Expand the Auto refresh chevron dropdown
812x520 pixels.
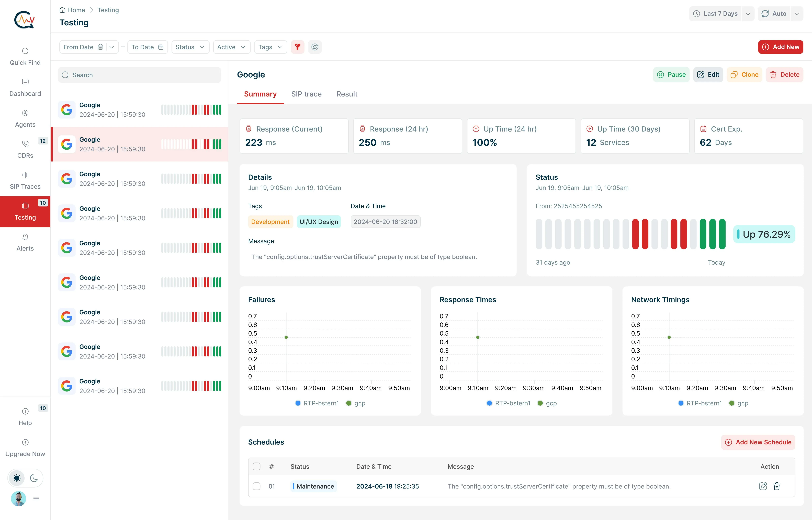point(797,14)
